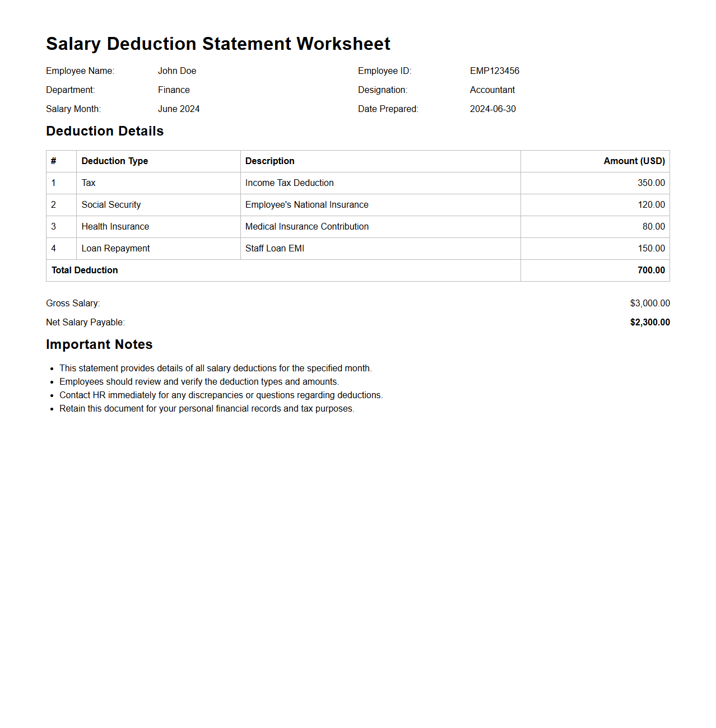716x728 pixels.
Task: Select the Staff Loan EMI description
Action: click(x=275, y=249)
